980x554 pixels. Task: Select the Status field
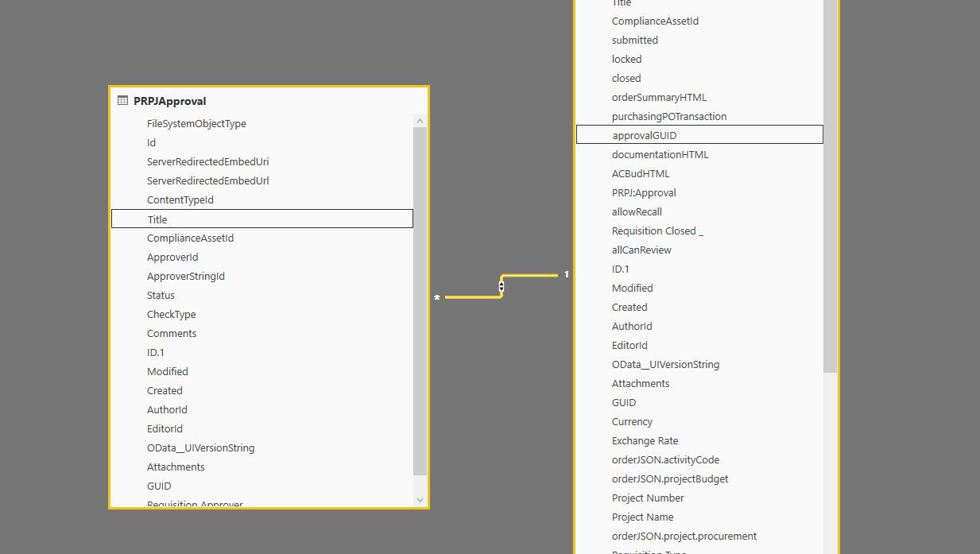pos(161,295)
